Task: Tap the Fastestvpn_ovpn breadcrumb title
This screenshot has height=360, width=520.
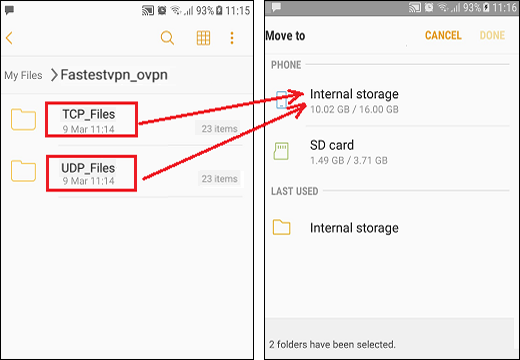Action: 114,75
